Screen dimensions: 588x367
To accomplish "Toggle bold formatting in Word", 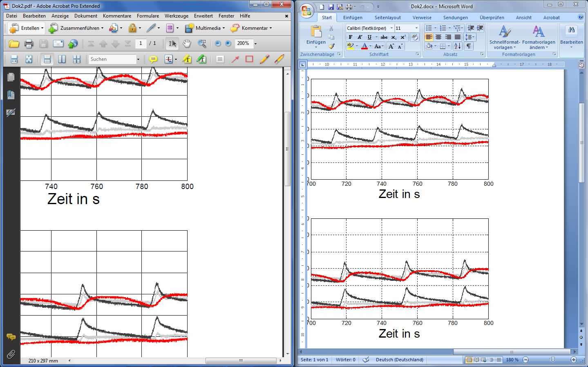I will 350,37.
